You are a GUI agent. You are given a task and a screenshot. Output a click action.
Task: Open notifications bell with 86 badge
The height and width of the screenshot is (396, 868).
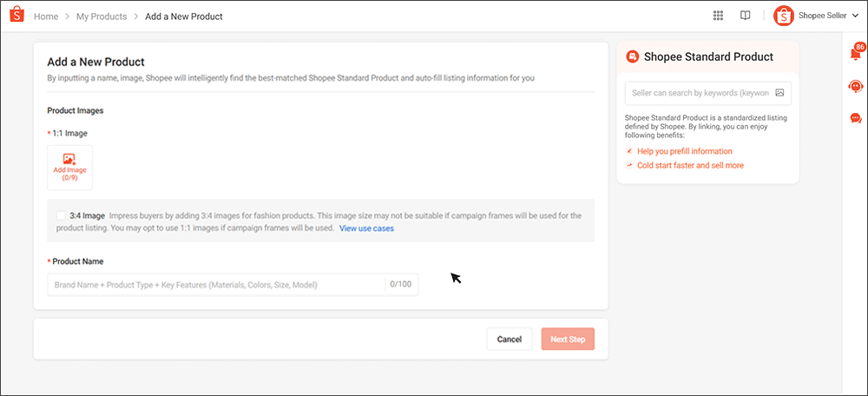856,53
